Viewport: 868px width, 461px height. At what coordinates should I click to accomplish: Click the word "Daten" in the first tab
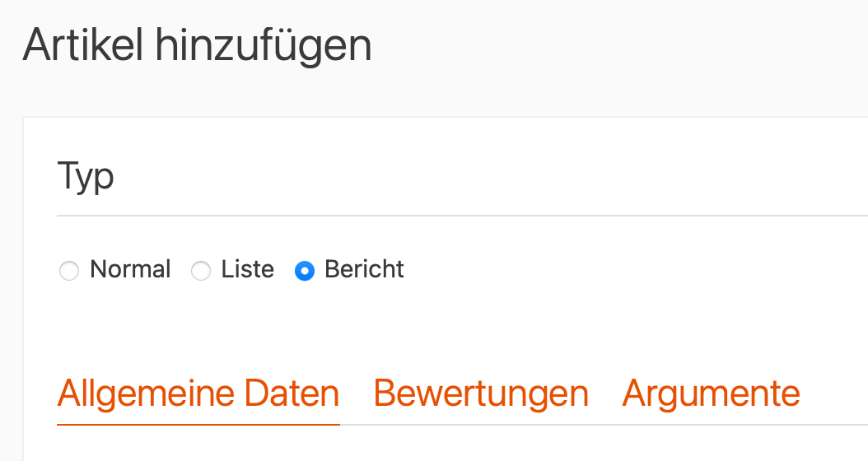[x=301, y=393]
